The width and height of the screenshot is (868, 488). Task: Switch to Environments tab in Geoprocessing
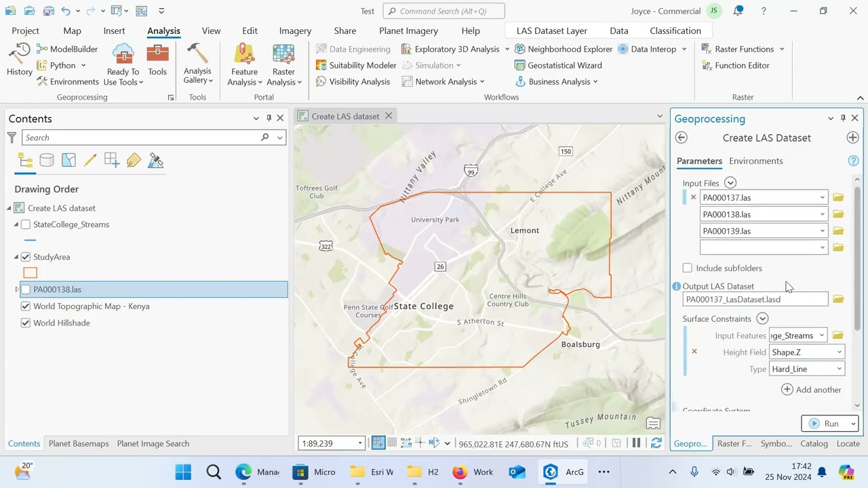click(x=755, y=161)
